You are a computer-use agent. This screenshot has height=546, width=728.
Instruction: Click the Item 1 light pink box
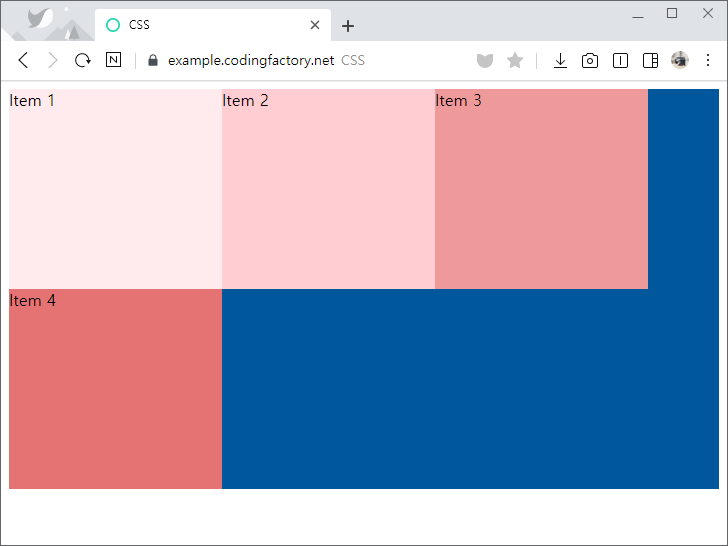point(115,189)
